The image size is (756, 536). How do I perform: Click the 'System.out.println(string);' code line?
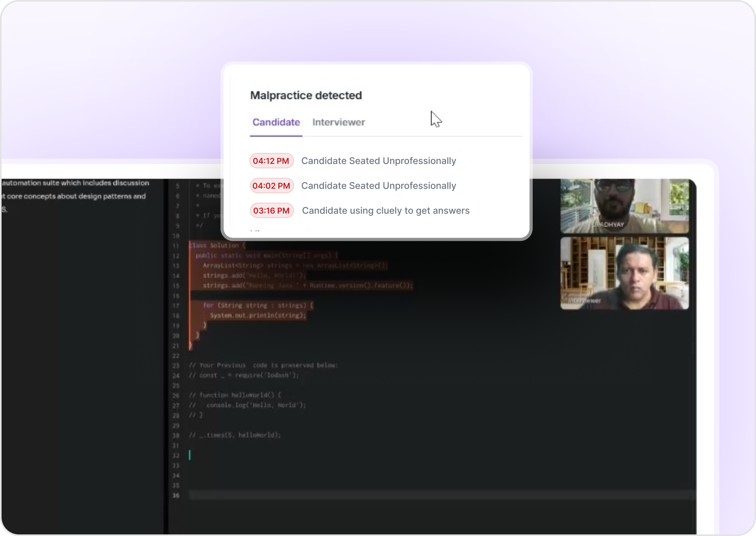(x=258, y=315)
